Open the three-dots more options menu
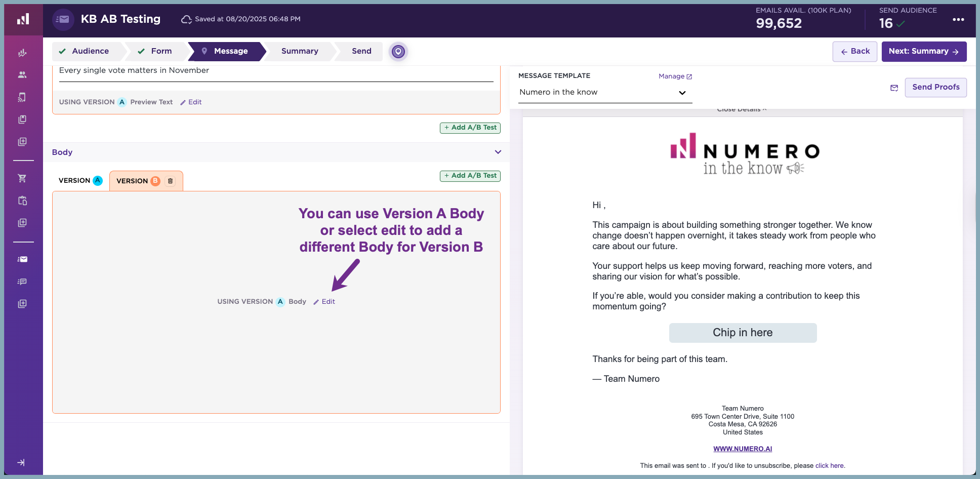Screen dimensions: 980x479 (x=958, y=19)
